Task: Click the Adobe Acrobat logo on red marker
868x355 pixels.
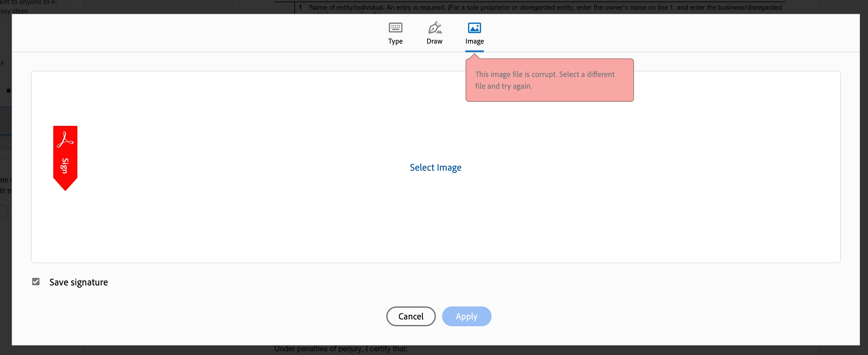Action: [65, 140]
